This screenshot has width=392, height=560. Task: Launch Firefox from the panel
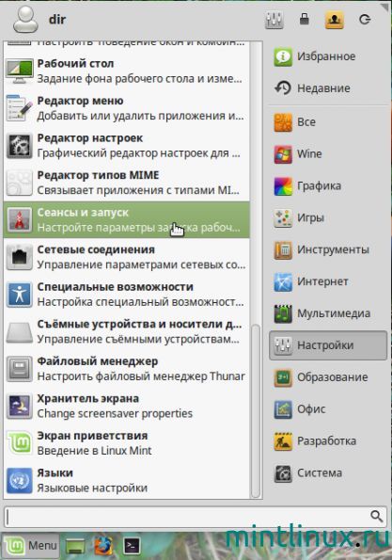[x=103, y=545]
